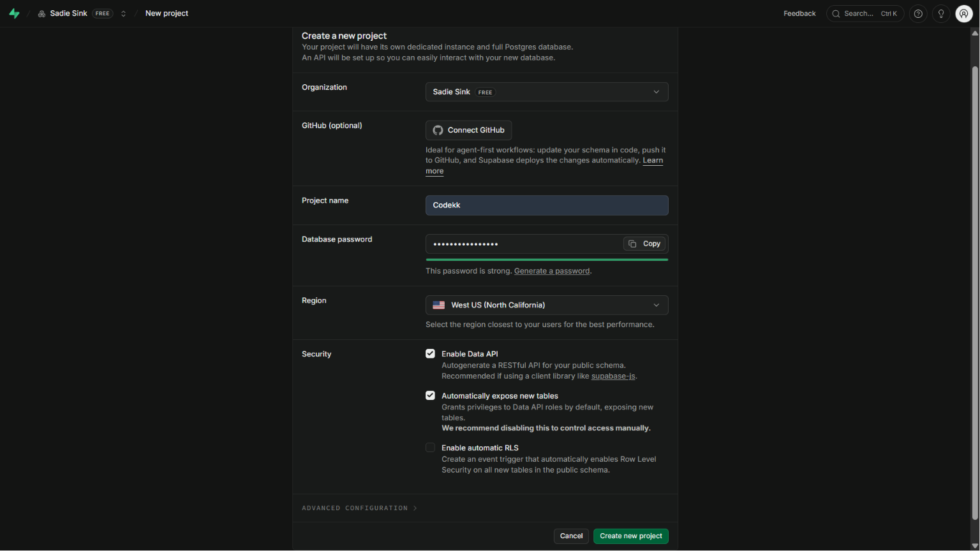The width and height of the screenshot is (980, 551).
Task: Open the organization switcher chevrons in header
Action: point(123,13)
